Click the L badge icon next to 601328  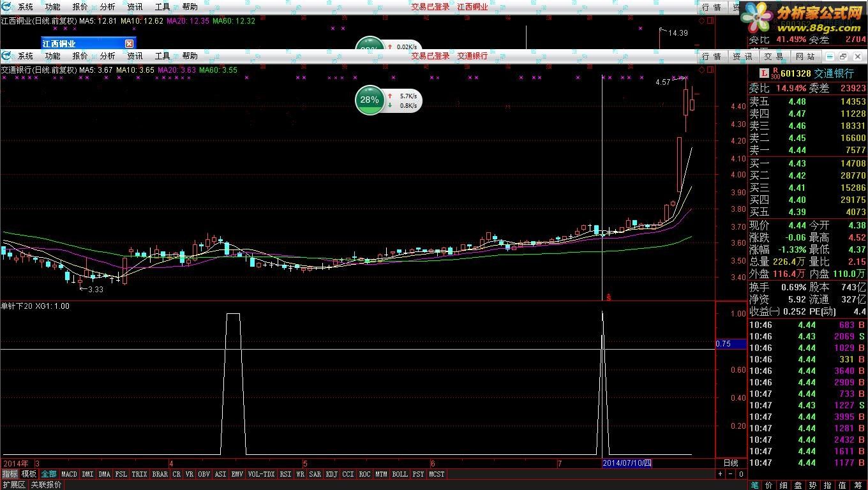click(x=764, y=73)
